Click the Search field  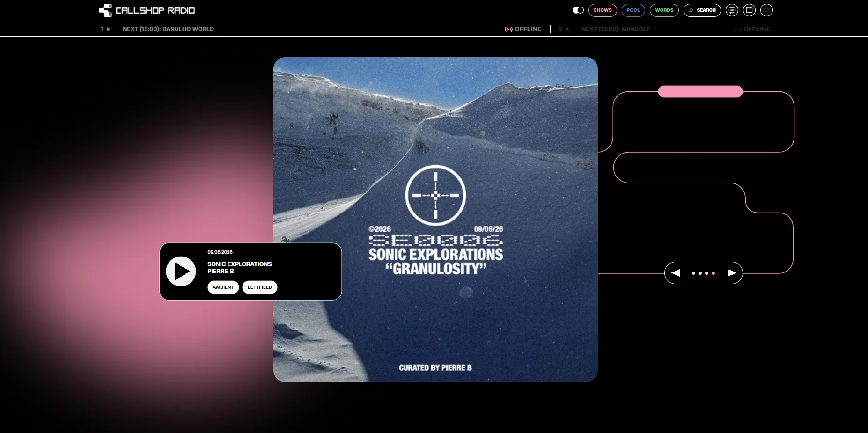click(x=702, y=10)
